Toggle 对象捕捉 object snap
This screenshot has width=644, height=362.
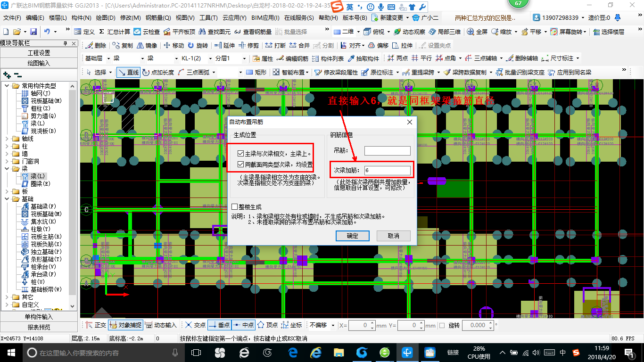click(x=125, y=325)
